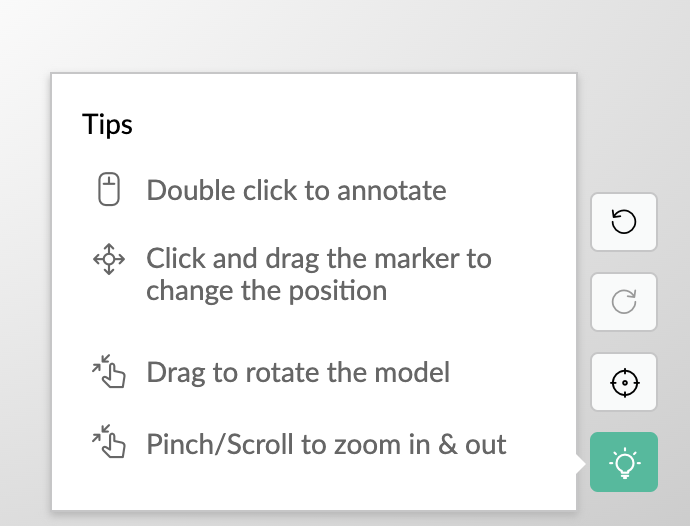Image resolution: width=690 pixels, height=526 pixels.
Task: Recenter view with the crosshair target button
Action: [624, 382]
